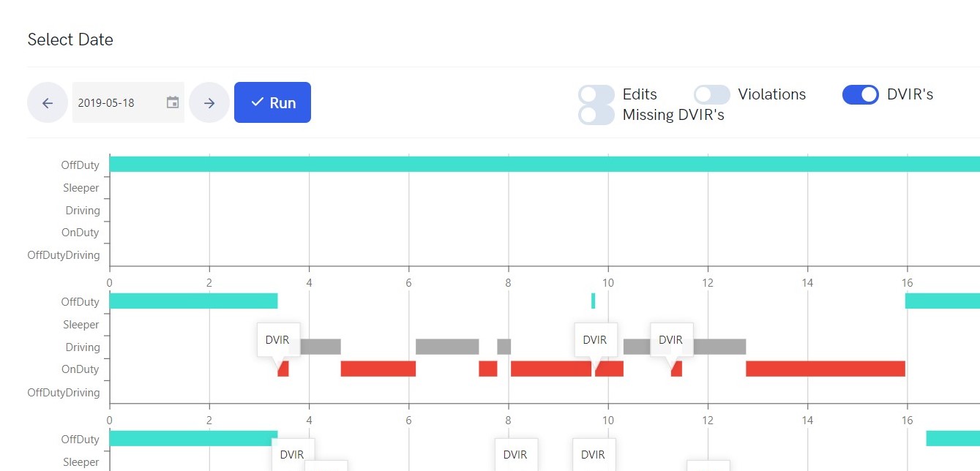This screenshot has height=471, width=980.
Task: Click the third chart's DVIR marker near hour 10
Action: (594, 454)
